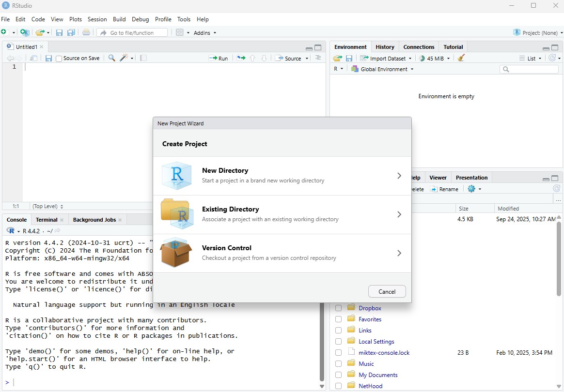Screen dimensions: 564x392
Task: Switch to the History tab
Action: click(x=385, y=47)
